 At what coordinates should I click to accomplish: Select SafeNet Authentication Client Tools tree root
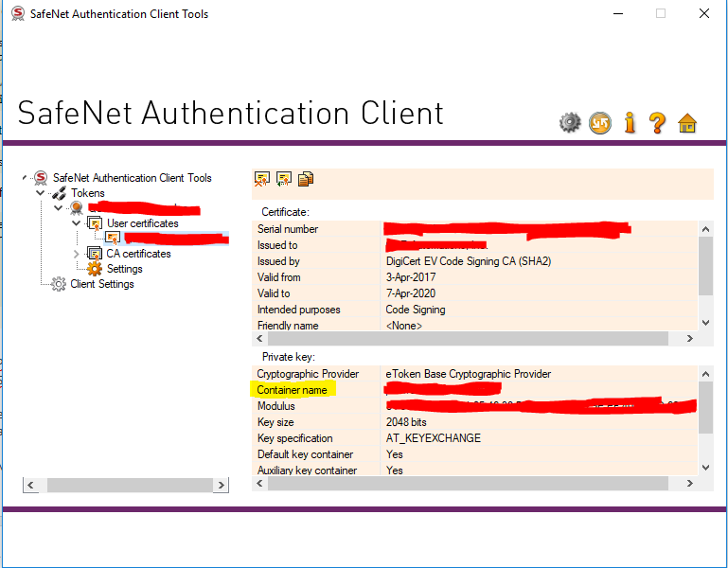tap(132, 178)
